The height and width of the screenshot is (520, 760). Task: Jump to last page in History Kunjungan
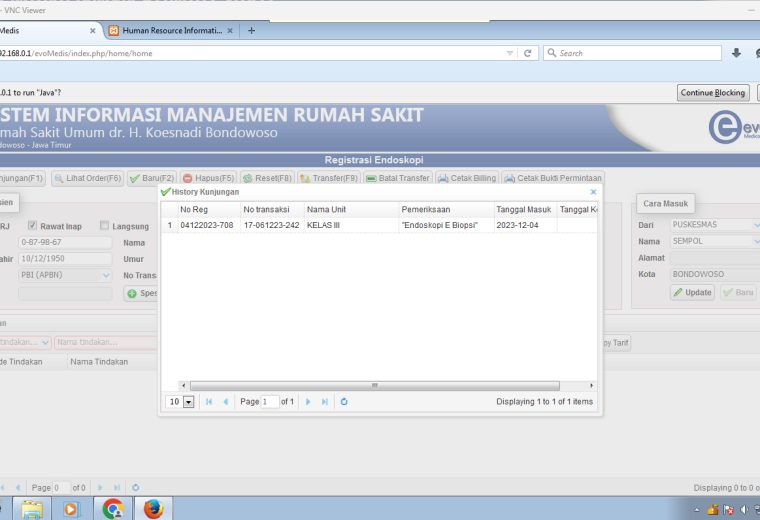[x=325, y=401]
